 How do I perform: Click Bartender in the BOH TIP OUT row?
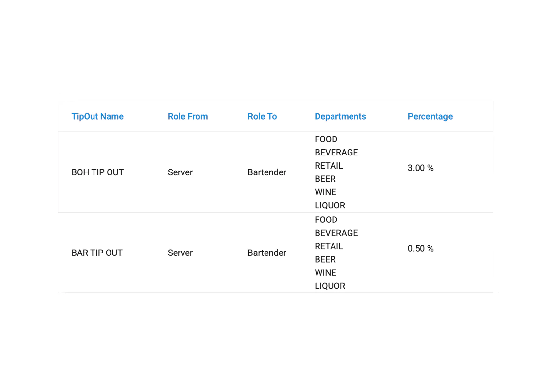pos(267,172)
